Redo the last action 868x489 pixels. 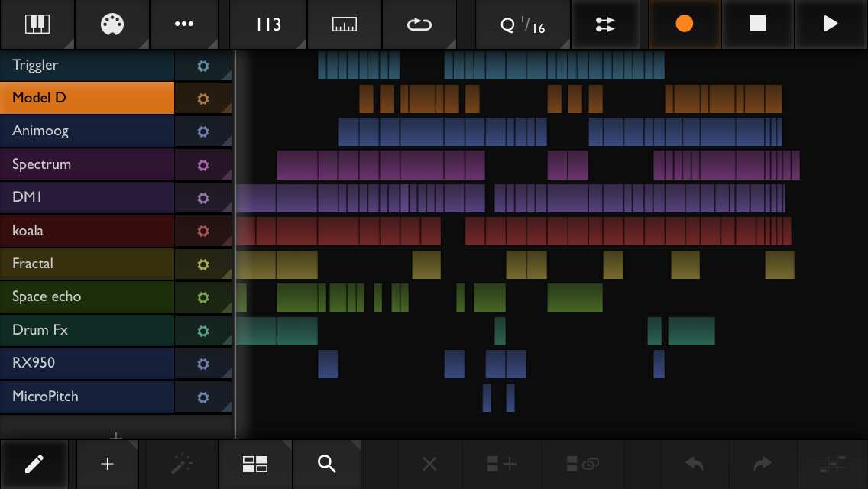[x=763, y=464]
